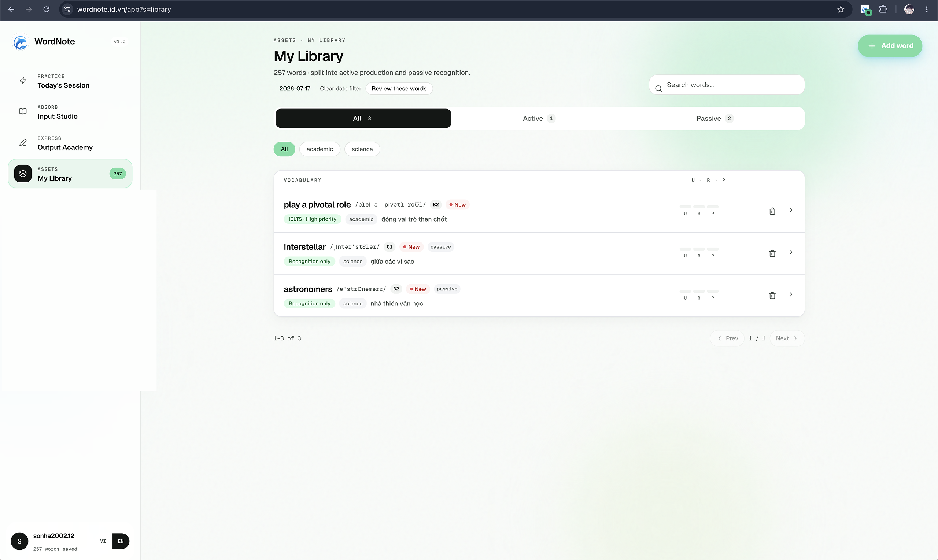The width and height of the screenshot is (938, 560).
Task: Open browser extensions puzzle icon
Action: [x=883, y=9]
